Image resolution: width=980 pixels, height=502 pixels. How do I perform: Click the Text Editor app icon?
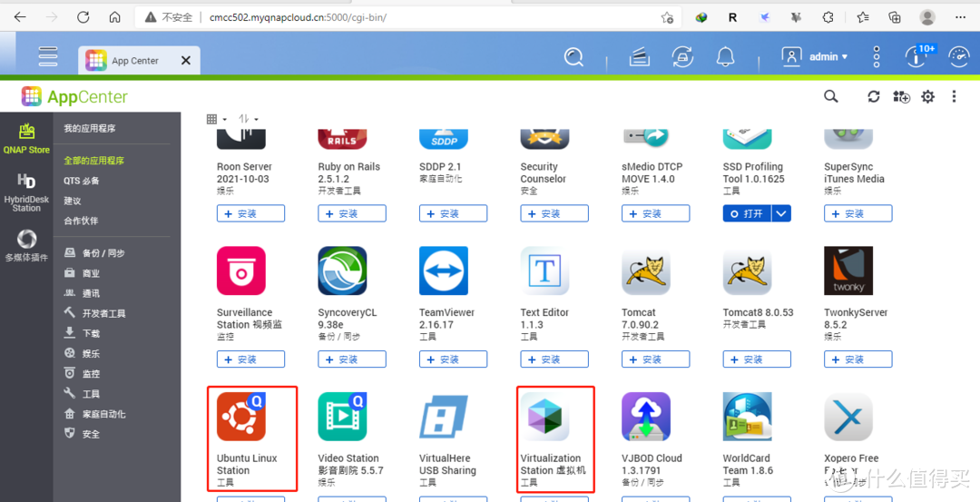(x=545, y=271)
